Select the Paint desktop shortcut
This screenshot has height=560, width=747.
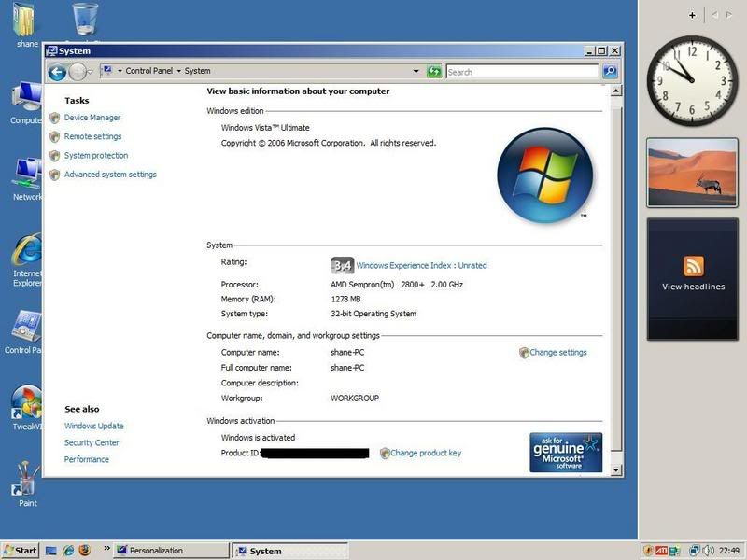pos(27,480)
